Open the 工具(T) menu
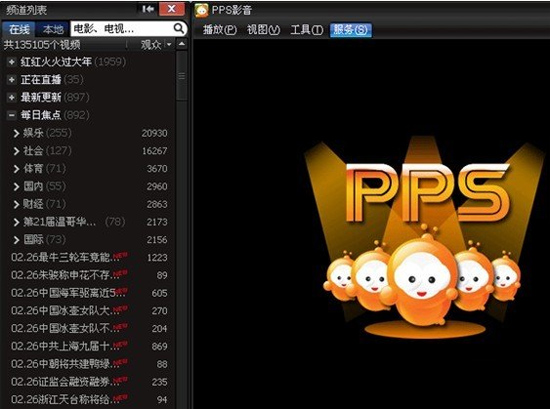The width and height of the screenshot is (550, 409). tap(307, 30)
